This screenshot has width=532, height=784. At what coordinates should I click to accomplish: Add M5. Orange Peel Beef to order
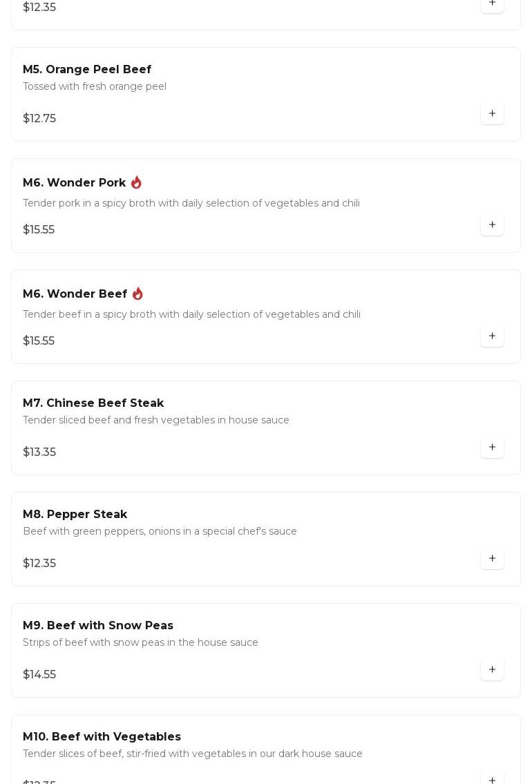(x=492, y=113)
